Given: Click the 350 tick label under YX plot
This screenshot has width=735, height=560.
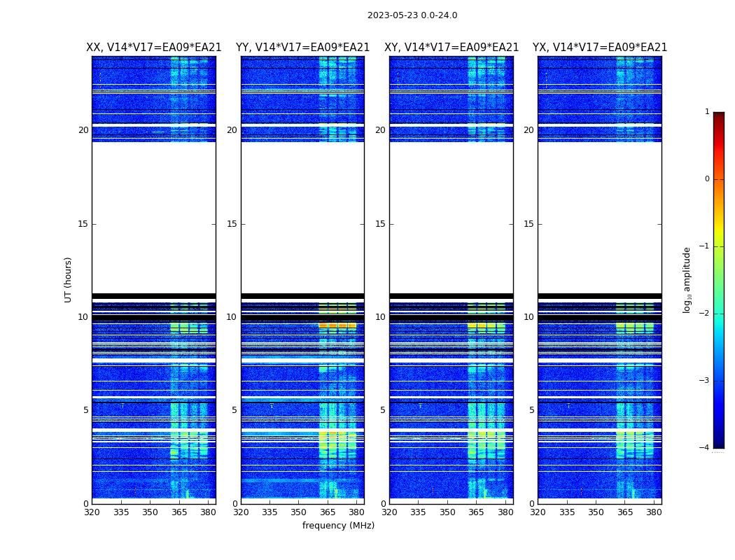Looking at the screenshot, I should 596,512.
